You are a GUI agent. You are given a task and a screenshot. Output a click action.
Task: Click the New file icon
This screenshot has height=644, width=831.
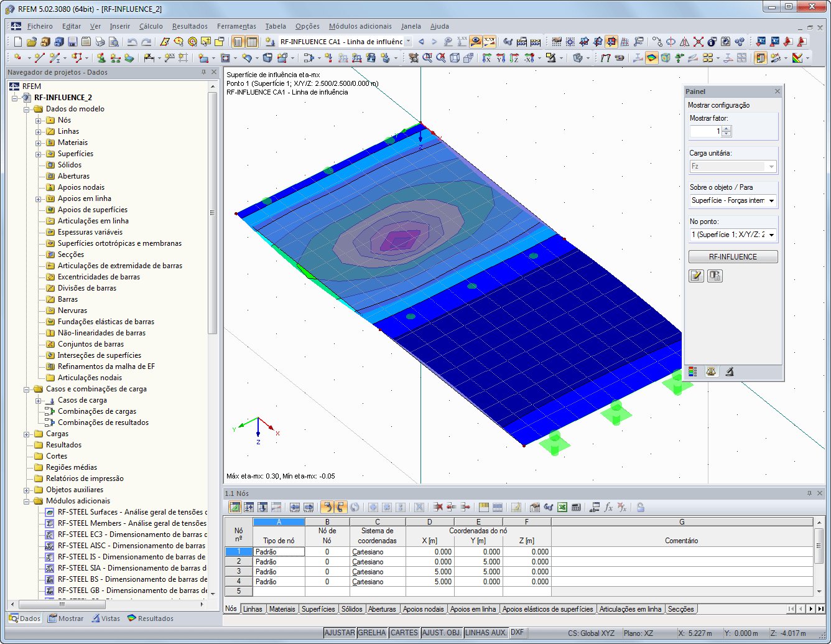17,42
